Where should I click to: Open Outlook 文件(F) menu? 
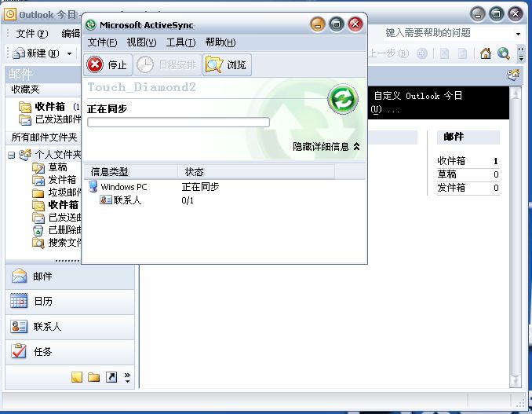click(x=32, y=34)
